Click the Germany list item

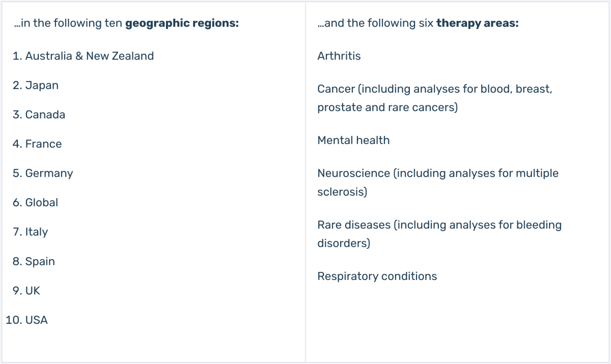point(43,173)
